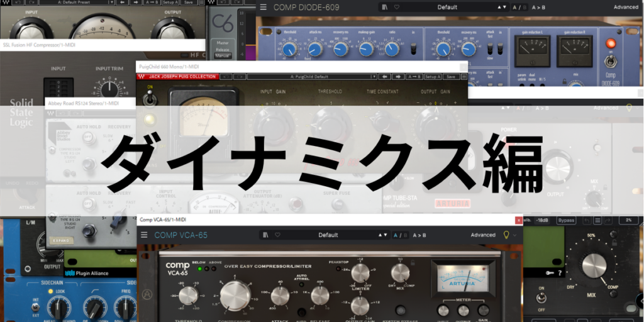This screenshot has height=322, width=644.
Task: Click Setup A in PuigChild toolbar
Action: [433, 76]
